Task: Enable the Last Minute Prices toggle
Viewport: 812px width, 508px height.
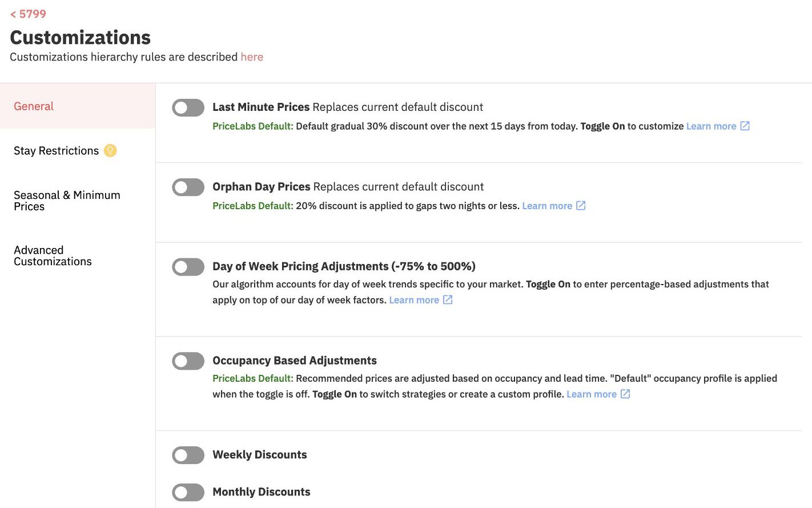Action: [x=188, y=107]
